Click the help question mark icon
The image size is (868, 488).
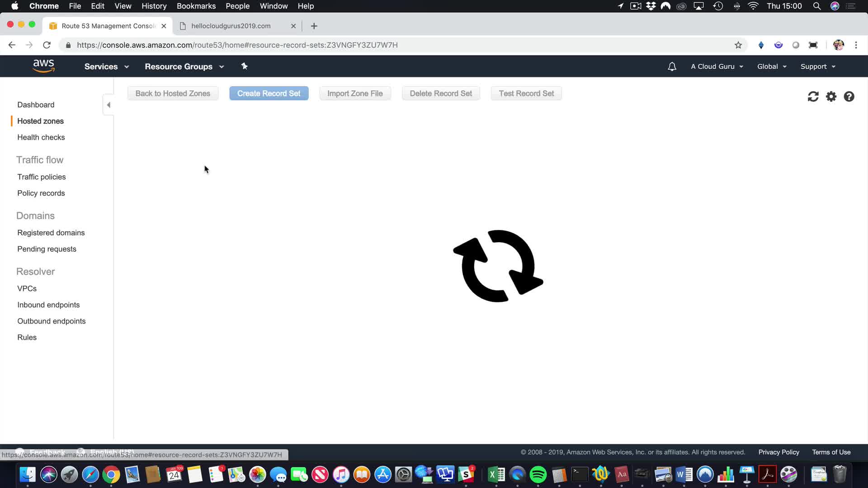849,97
